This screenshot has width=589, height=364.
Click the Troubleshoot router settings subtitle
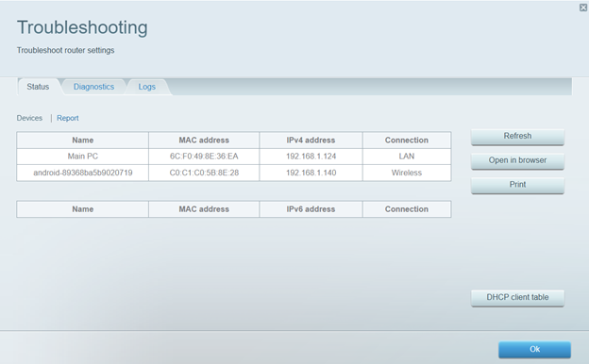[66, 50]
